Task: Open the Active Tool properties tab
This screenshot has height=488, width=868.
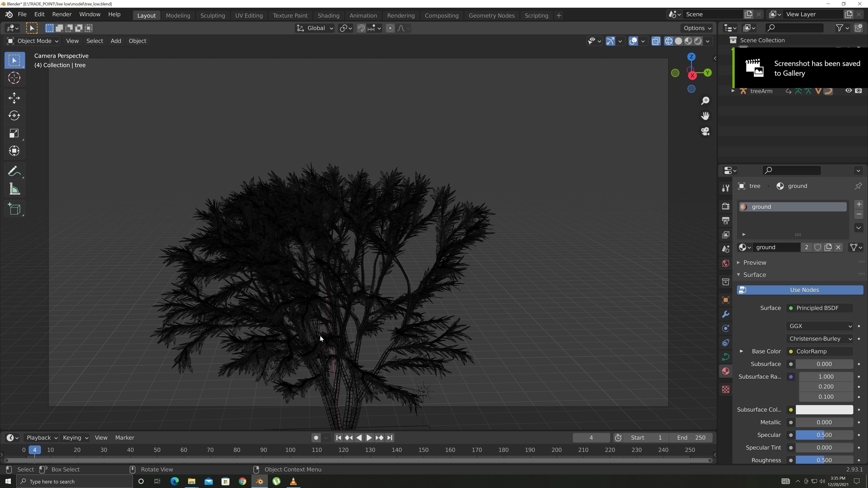Action: [x=725, y=188]
